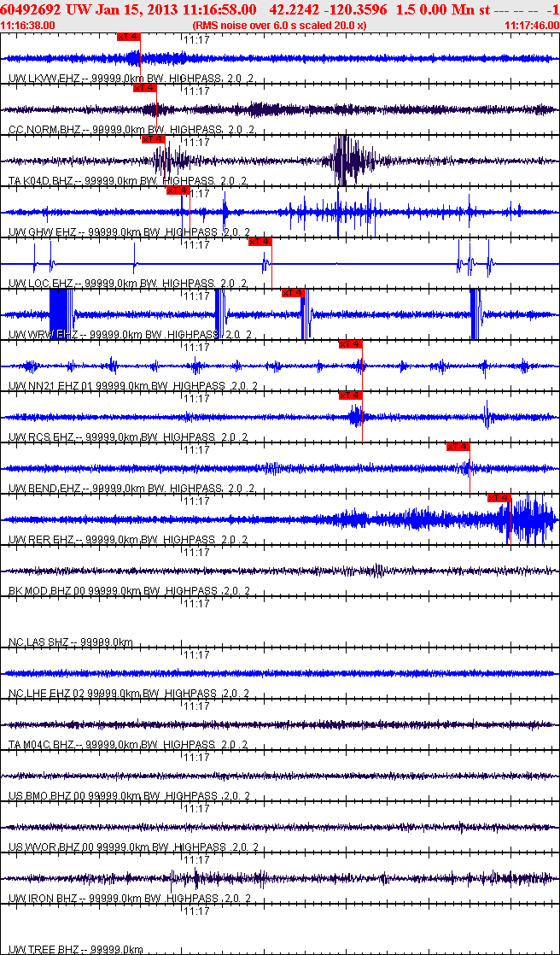Click the xT 4 flag on UW BEND trace
Image resolution: width=560 pixels, height=955 pixels.
[x=458, y=447]
